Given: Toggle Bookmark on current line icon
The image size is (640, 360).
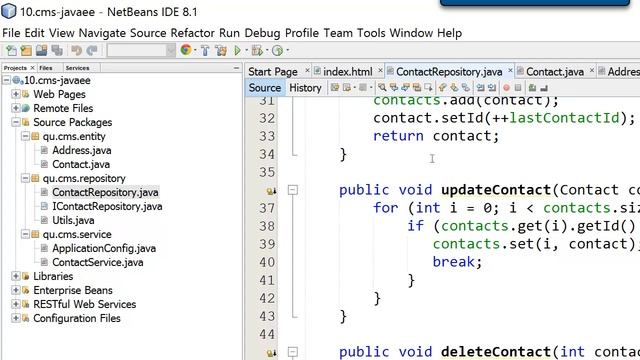Looking at the screenshot, I should [x=465, y=87].
